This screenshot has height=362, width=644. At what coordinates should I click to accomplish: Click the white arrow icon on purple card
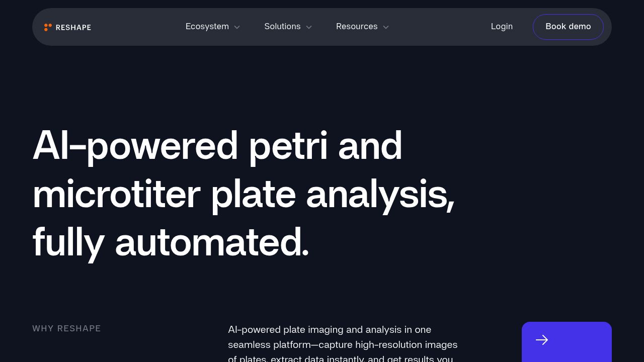coord(542,340)
